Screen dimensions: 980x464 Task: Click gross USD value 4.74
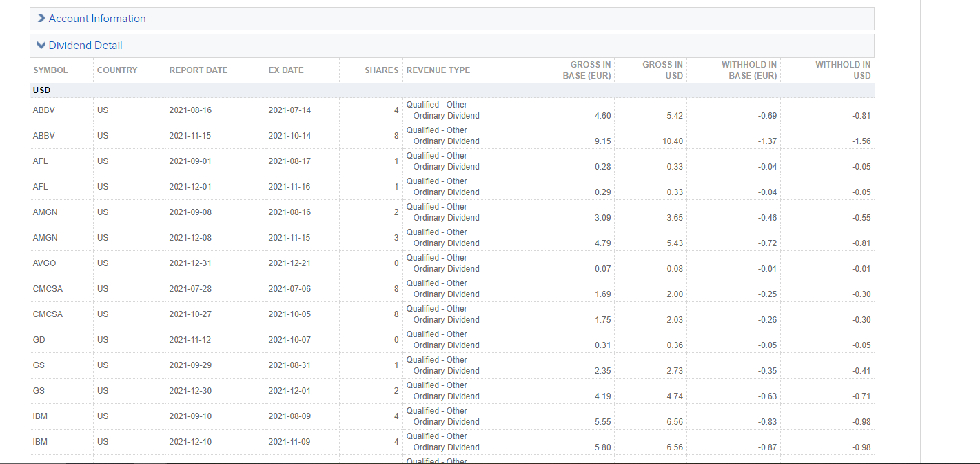675,396
